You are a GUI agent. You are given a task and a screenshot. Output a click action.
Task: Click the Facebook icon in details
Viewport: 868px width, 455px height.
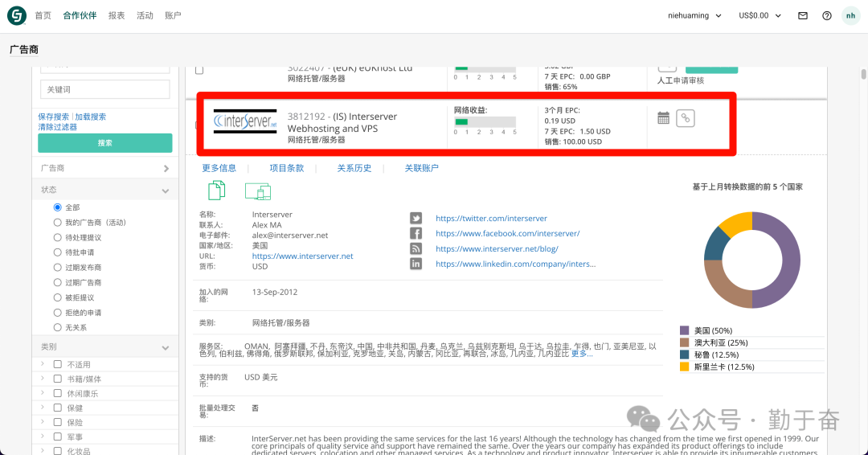[416, 233]
